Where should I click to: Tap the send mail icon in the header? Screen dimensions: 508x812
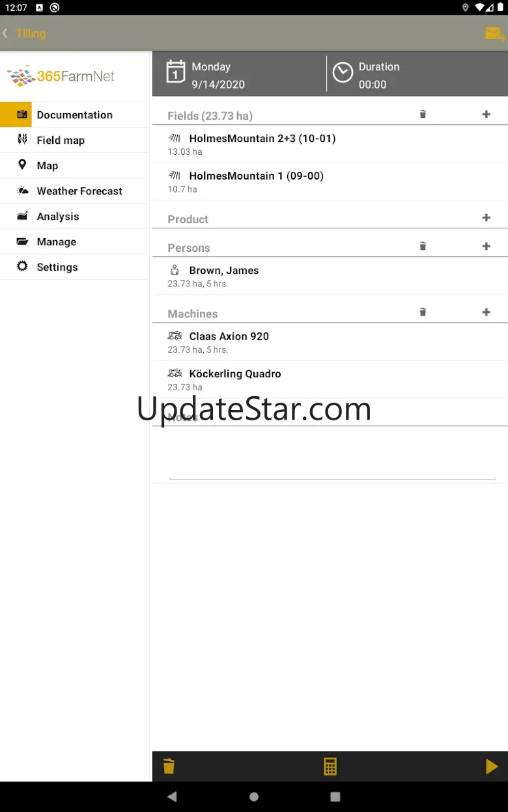pos(495,34)
